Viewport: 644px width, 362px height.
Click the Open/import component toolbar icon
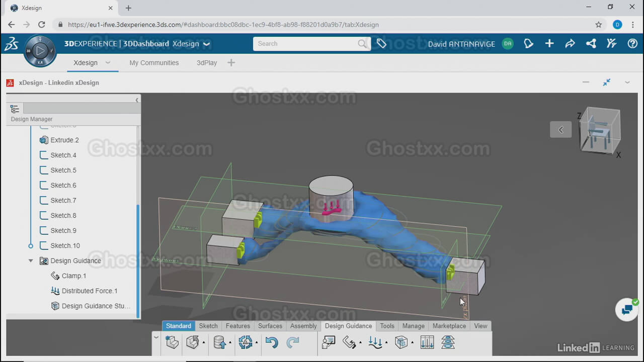(192, 342)
